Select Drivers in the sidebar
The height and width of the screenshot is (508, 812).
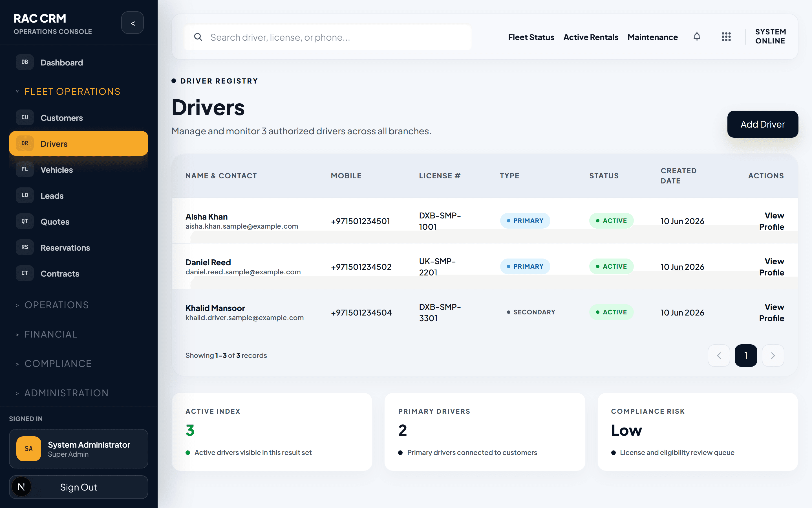point(78,144)
